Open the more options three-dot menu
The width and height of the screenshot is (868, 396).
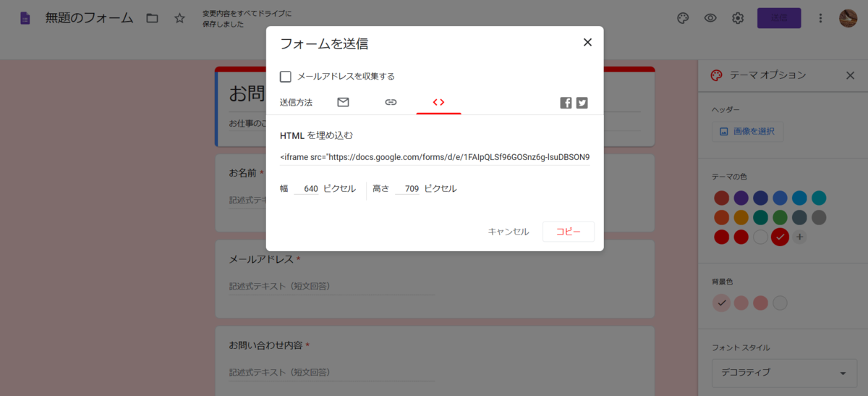pos(820,18)
